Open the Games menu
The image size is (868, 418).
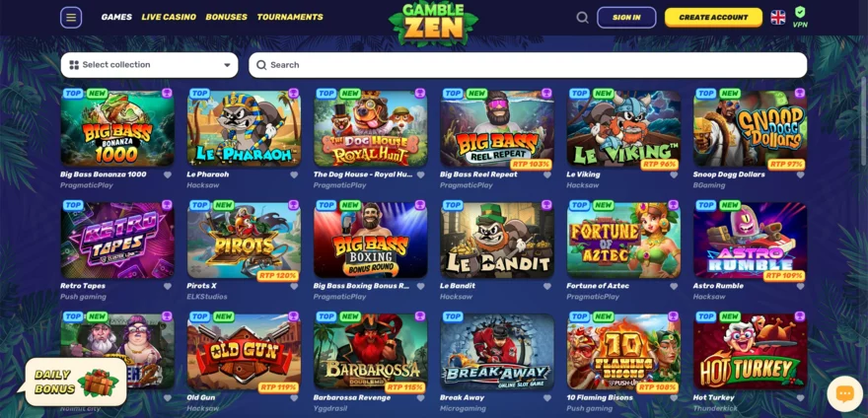(116, 17)
